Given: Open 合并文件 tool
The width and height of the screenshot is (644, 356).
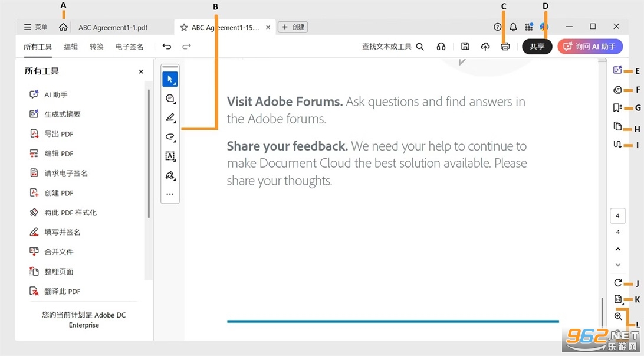Looking at the screenshot, I should [51, 252].
